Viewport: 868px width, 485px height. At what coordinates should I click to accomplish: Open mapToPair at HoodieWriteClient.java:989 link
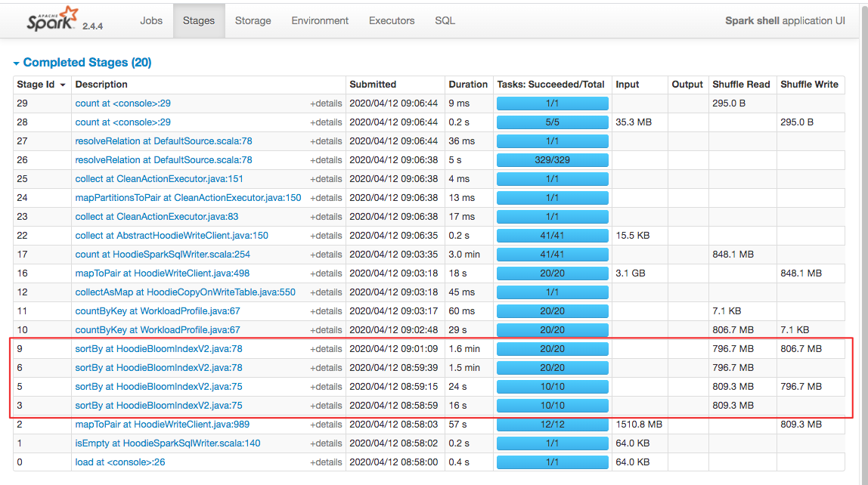click(x=163, y=424)
